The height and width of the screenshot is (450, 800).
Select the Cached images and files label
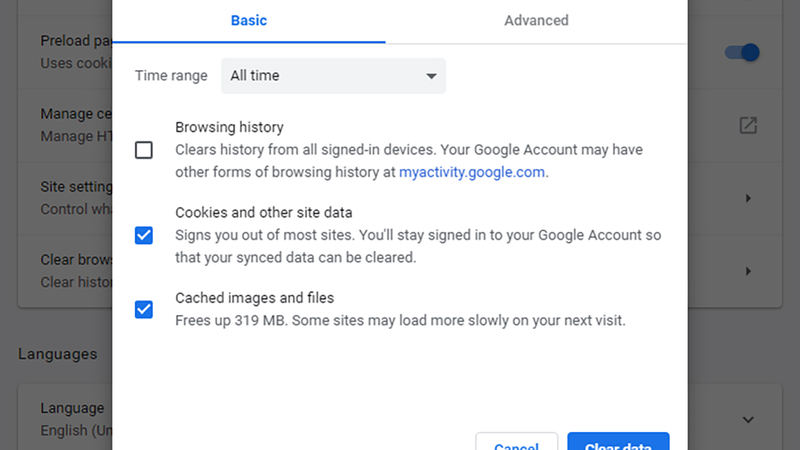(255, 297)
